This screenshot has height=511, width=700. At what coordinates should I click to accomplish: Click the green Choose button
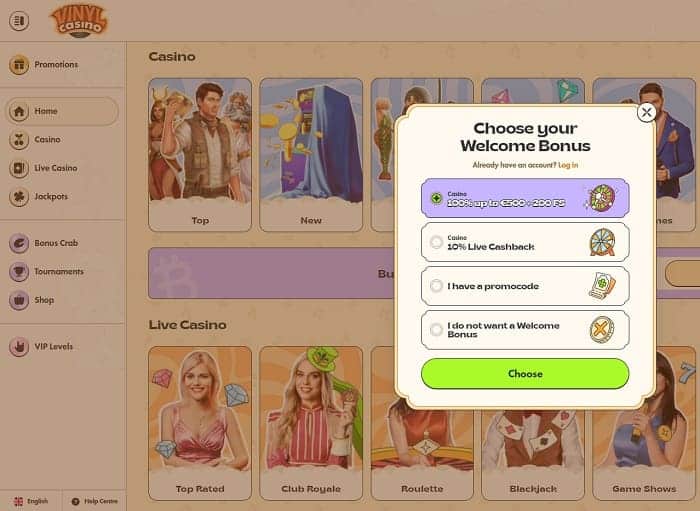click(525, 374)
